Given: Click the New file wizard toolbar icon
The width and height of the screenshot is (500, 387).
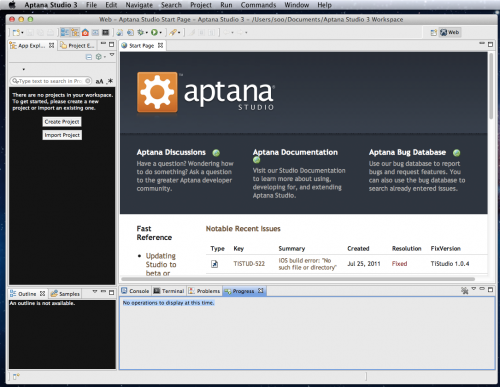Looking at the screenshot, I should coord(16,32).
